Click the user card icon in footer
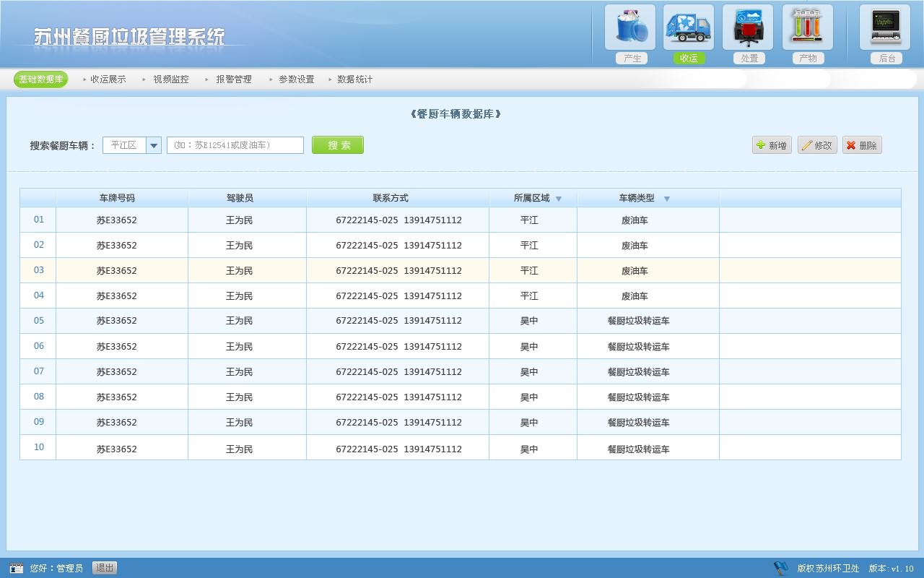Screen dimensions: 924x578 pos(17,569)
